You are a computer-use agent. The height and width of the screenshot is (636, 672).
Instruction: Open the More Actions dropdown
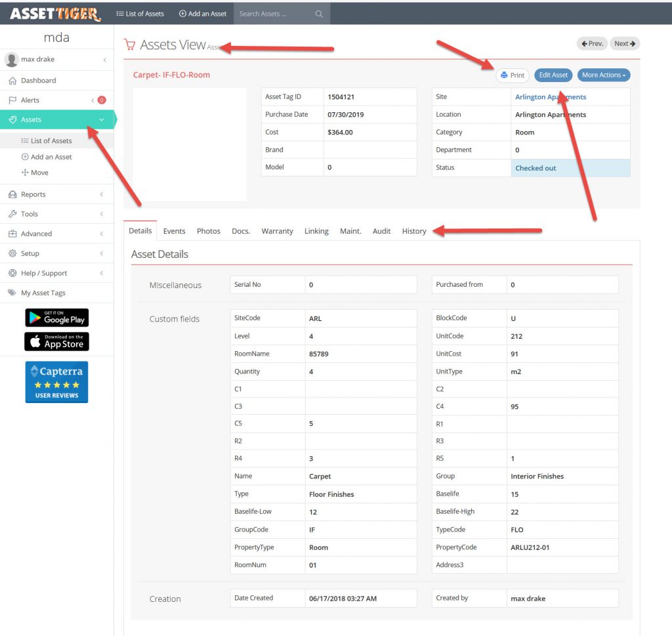pos(603,75)
